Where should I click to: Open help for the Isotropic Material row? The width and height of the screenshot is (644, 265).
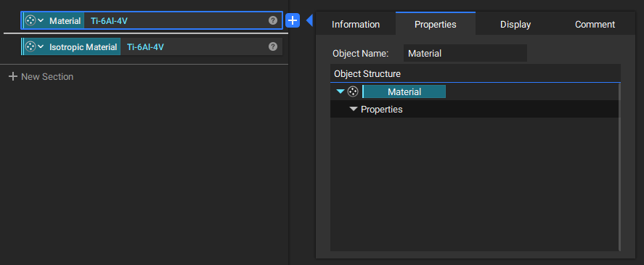(273, 47)
